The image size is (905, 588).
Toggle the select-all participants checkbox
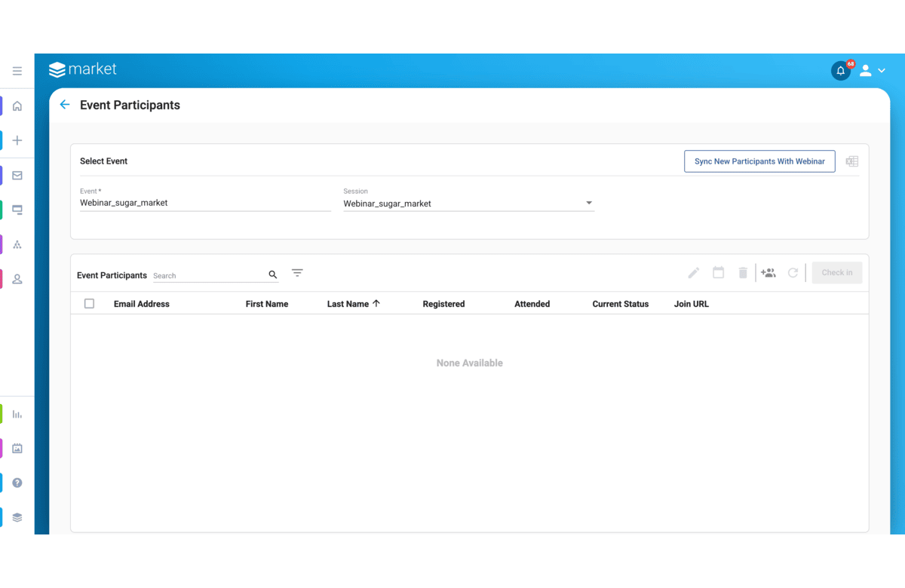(x=89, y=304)
